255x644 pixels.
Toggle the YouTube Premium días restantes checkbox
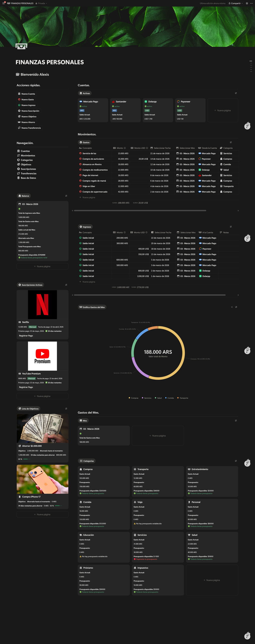47,383
